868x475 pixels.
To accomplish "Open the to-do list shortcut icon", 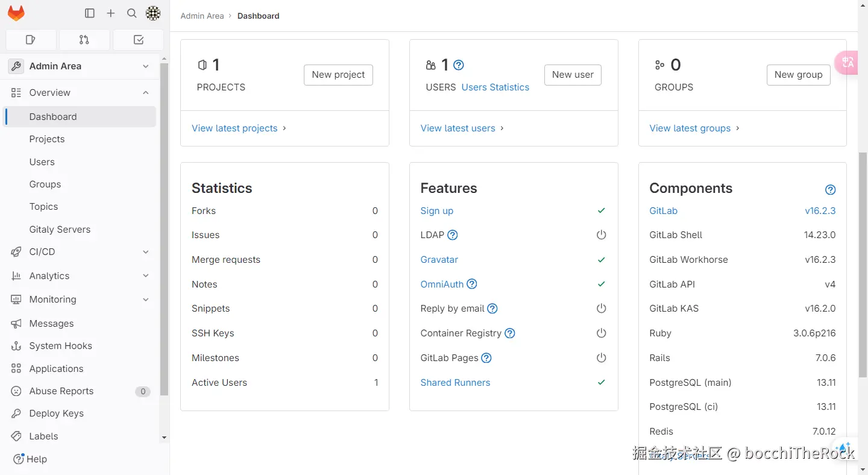I will [x=138, y=40].
